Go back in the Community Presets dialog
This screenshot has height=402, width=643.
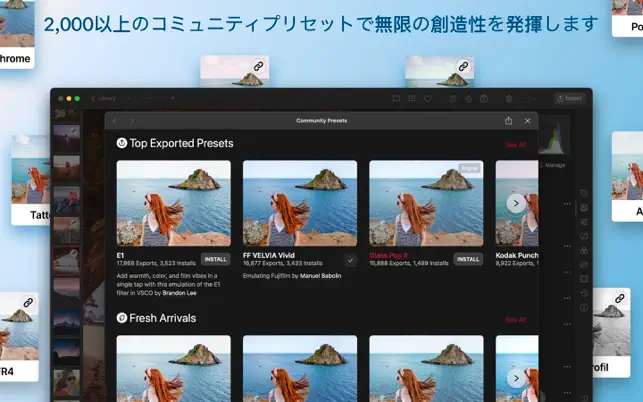coord(115,121)
